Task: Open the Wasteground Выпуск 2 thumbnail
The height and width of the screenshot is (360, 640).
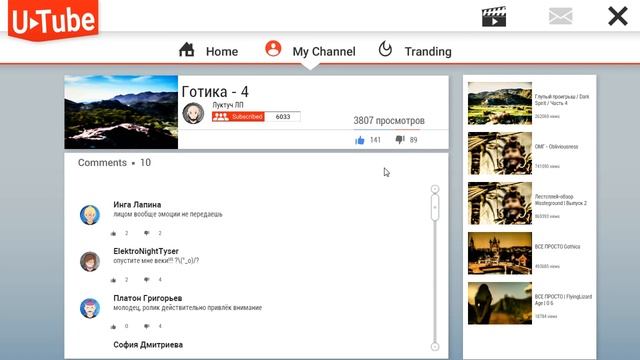Action: pos(500,203)
